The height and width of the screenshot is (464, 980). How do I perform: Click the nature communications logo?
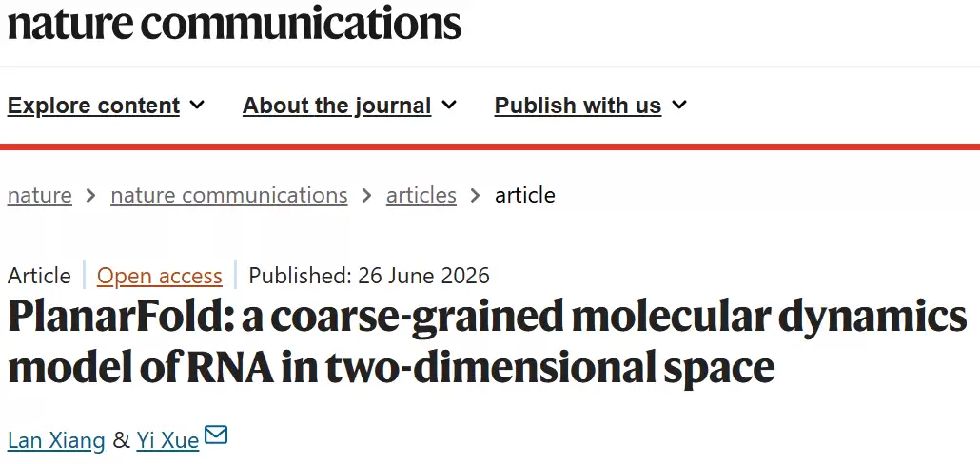coord(235,23)
